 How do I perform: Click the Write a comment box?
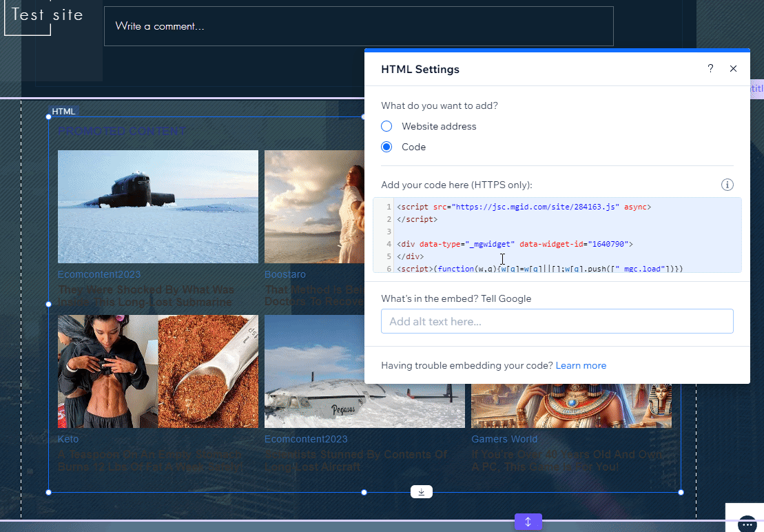click(x=358, y=26)
